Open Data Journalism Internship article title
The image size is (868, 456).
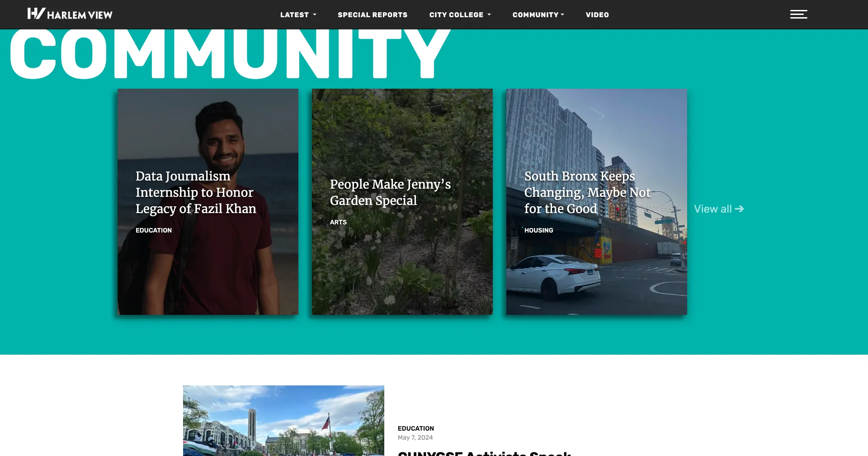pyautogui.click(x=196, y=192)
